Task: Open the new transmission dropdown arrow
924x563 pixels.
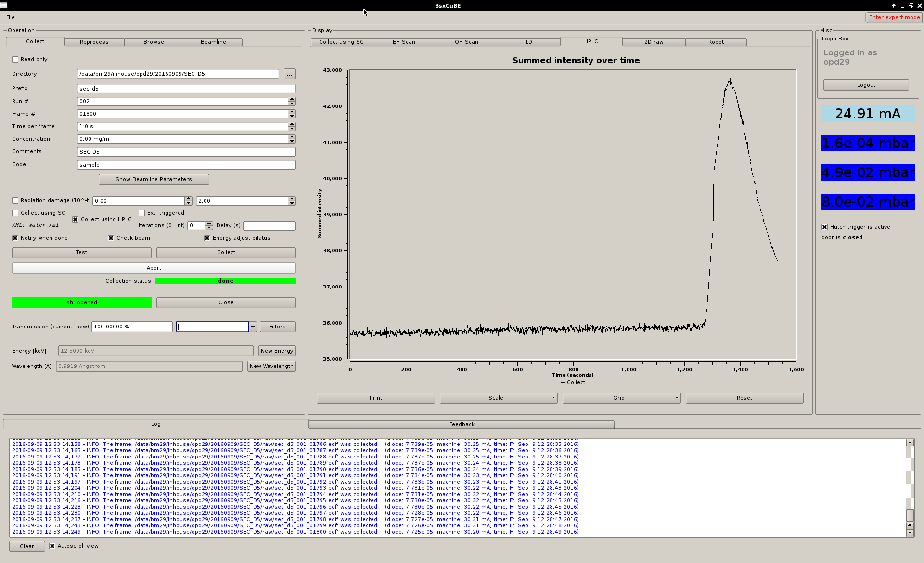Action: click(x=253, y=327)
